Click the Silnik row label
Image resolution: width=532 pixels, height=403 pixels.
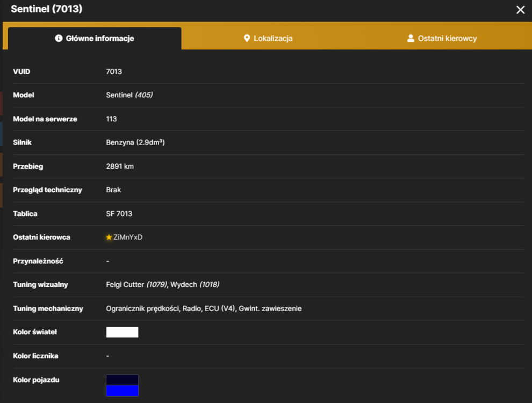click(x=22, y=142)
